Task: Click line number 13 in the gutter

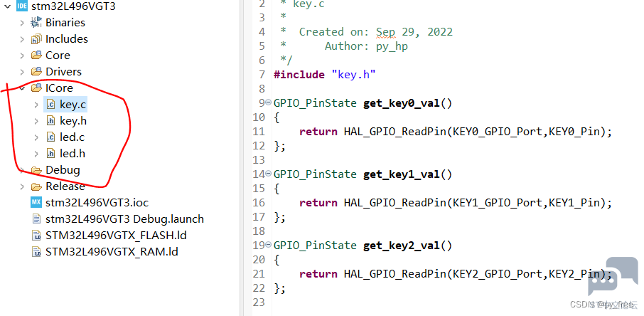Action: pyautogui.click(x=259, y=159)
